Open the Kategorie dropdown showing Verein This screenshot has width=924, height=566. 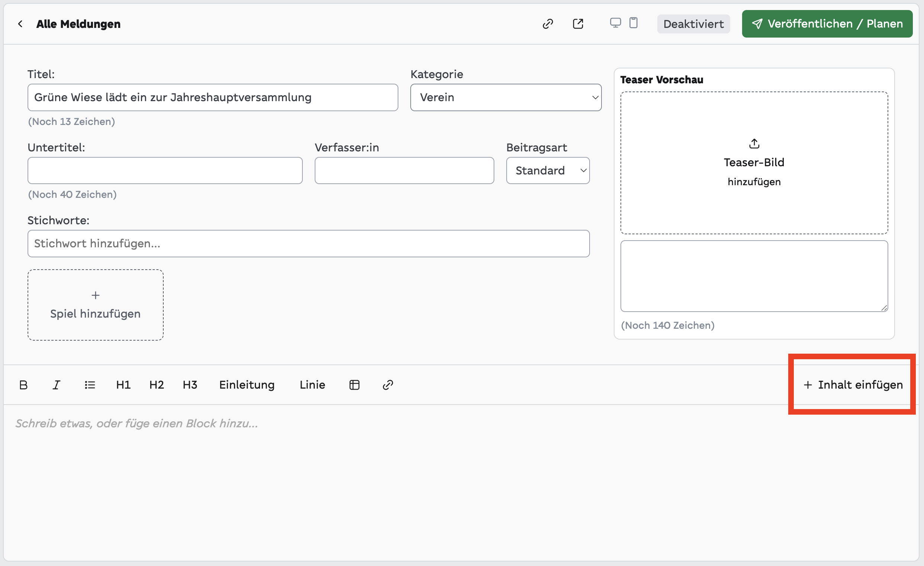506,97
